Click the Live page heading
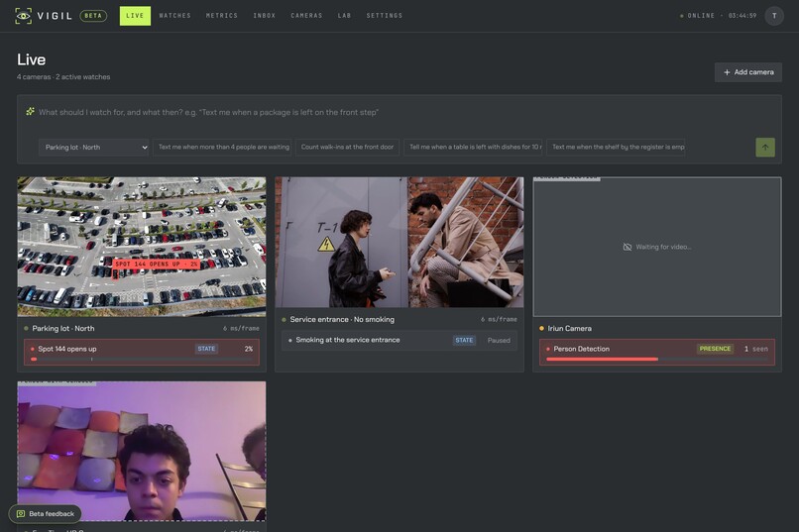This screenshot has width=799, height=532. [31, 59]
